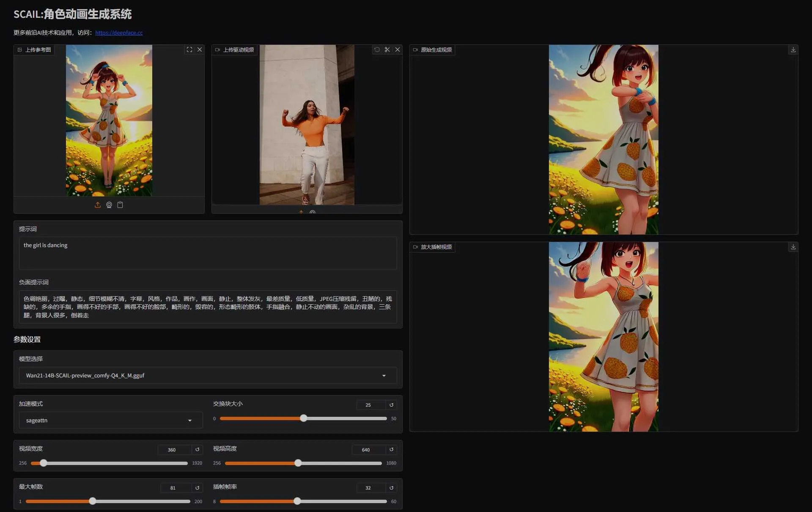The height and width of the screenshot is (512, 812).
Task: Click the clipboard paste icon below reference image
Action: coord(120,205)
